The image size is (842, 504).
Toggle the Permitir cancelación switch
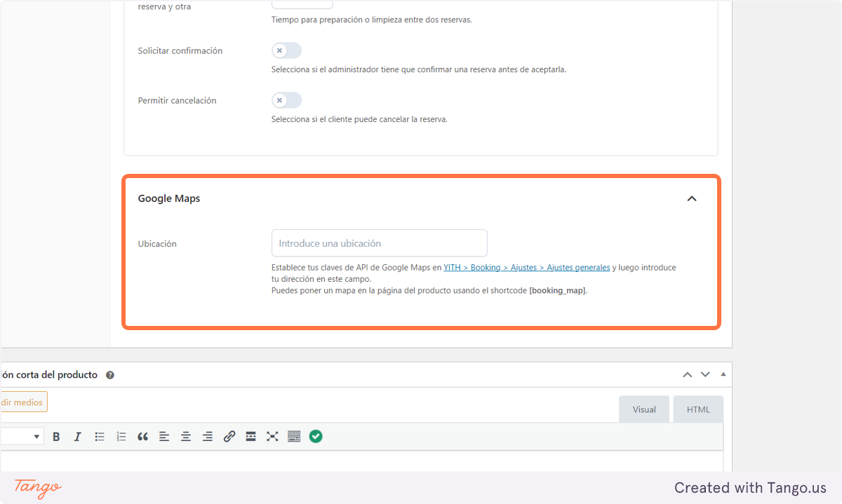(286, 100)
